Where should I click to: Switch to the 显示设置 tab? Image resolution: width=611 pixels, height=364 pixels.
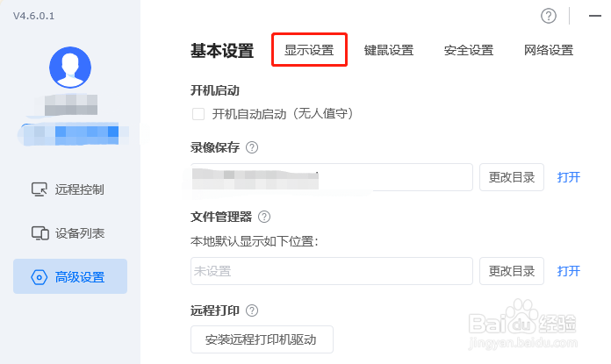309,50
